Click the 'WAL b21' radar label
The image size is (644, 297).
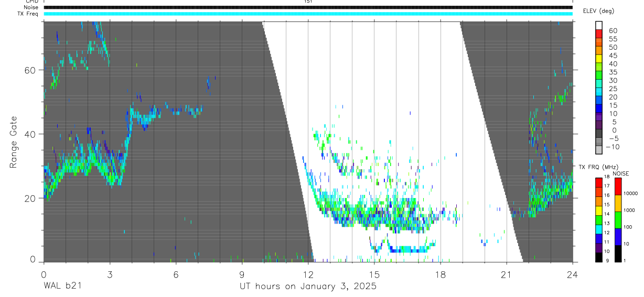click(x=62, y=286)
